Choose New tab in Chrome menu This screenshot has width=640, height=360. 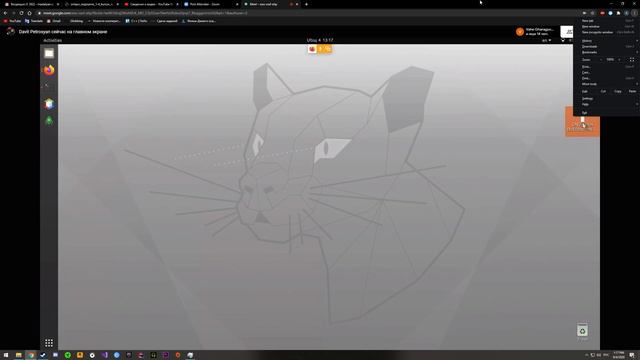click(607, 20)
